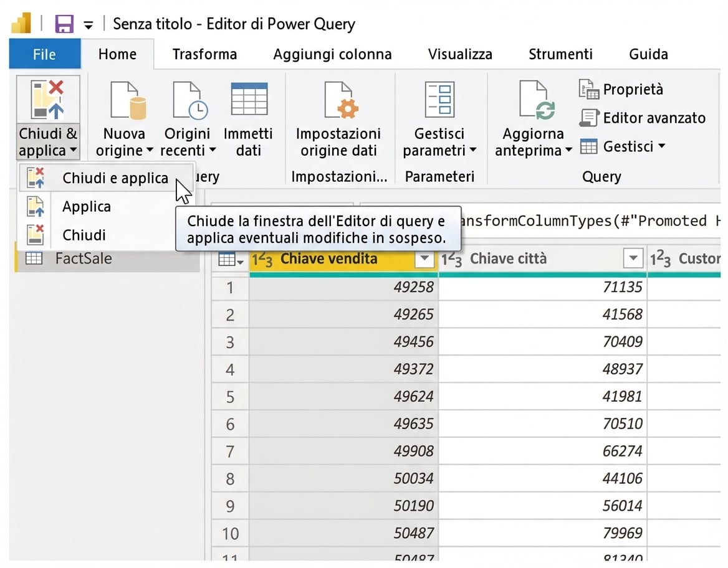Switch to the Trasforma tab
Viewport: 728px width, 568px height.
204,54
